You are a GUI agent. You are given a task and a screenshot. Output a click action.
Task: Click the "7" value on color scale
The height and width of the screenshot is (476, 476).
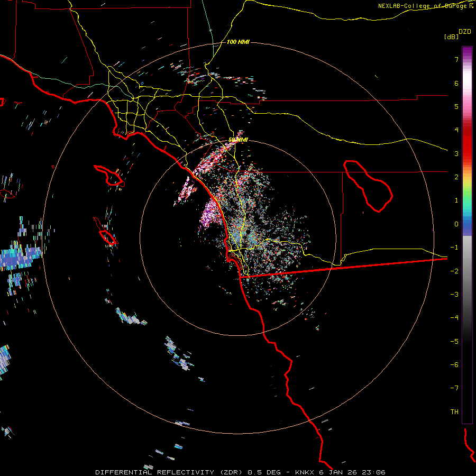click(456, 59)
